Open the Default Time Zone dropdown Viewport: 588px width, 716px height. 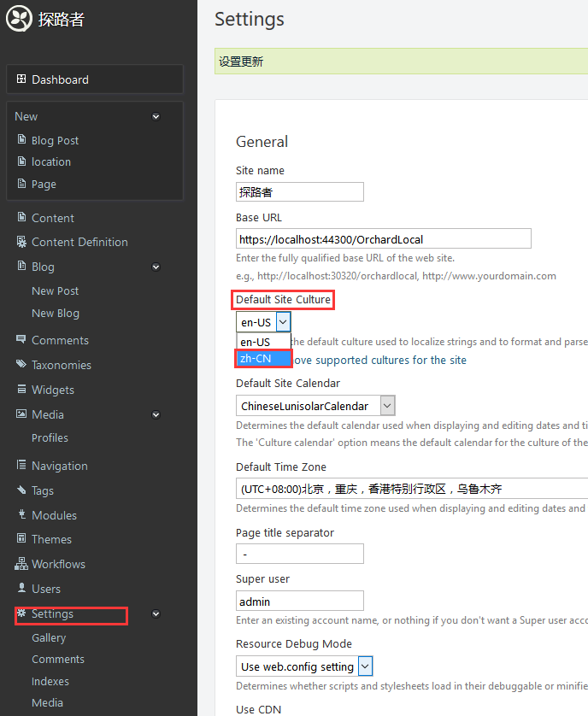412,489
